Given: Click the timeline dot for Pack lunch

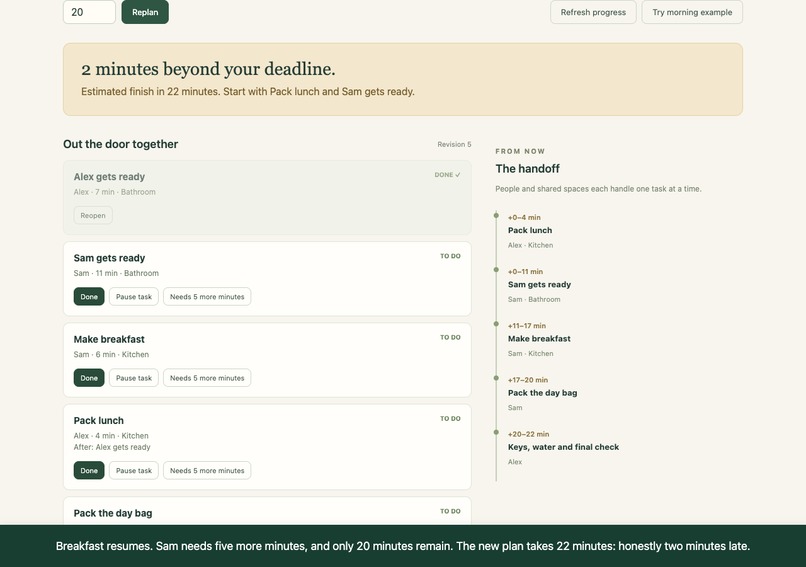Looking at the screenshot, I should pos(496,215).
